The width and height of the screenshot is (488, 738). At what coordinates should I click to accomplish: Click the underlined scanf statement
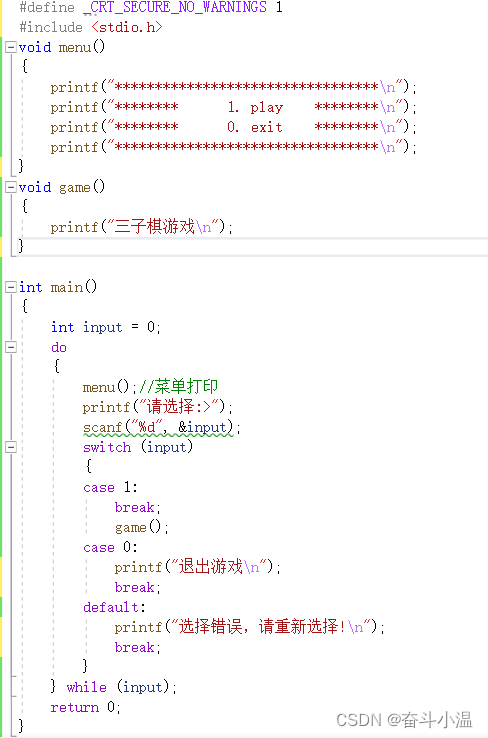[x=162, y=427]
